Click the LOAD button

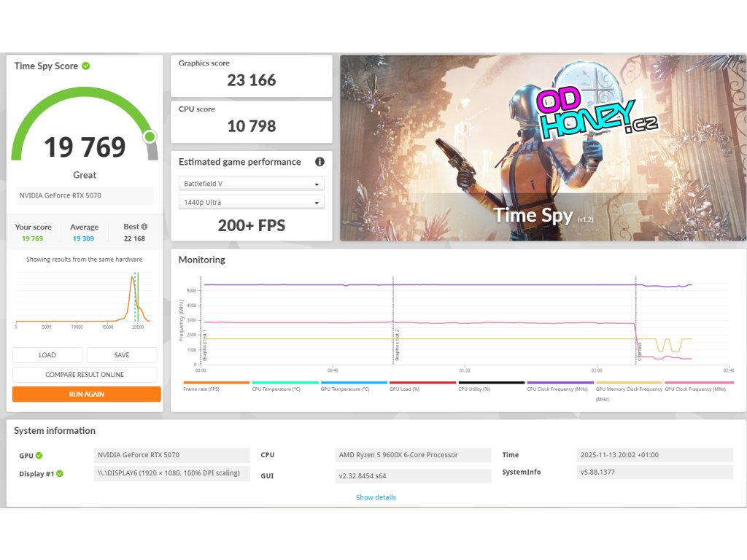47,355
